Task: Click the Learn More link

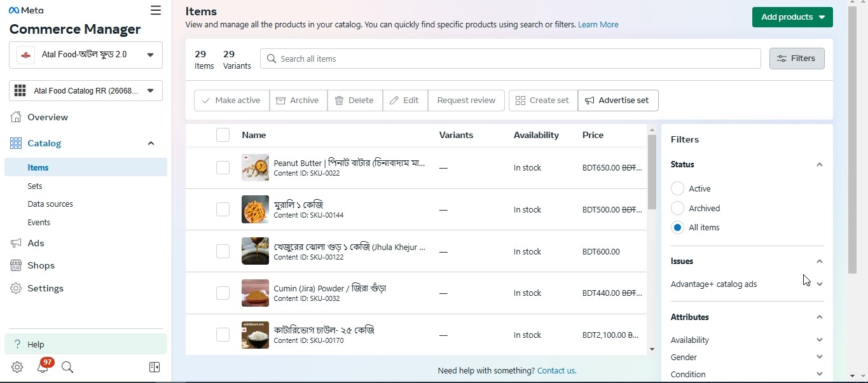Action: 598,24
